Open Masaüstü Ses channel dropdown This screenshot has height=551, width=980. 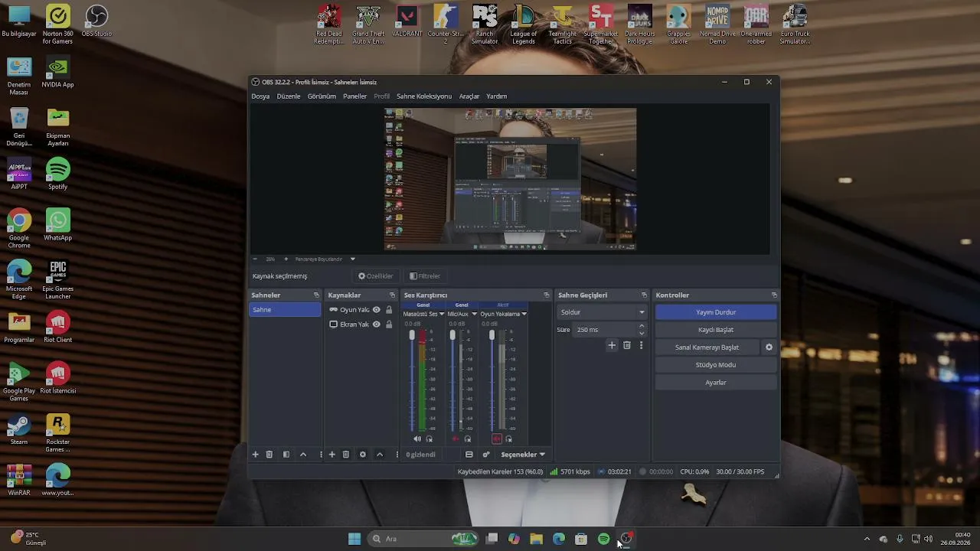442,314
